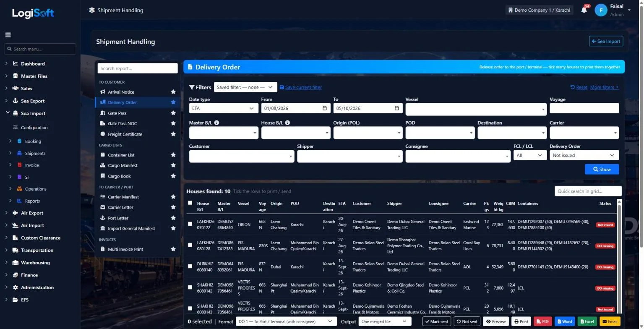644x329 pixels.
Task: Click the Master B/L info icon
Action: [216, 123]
